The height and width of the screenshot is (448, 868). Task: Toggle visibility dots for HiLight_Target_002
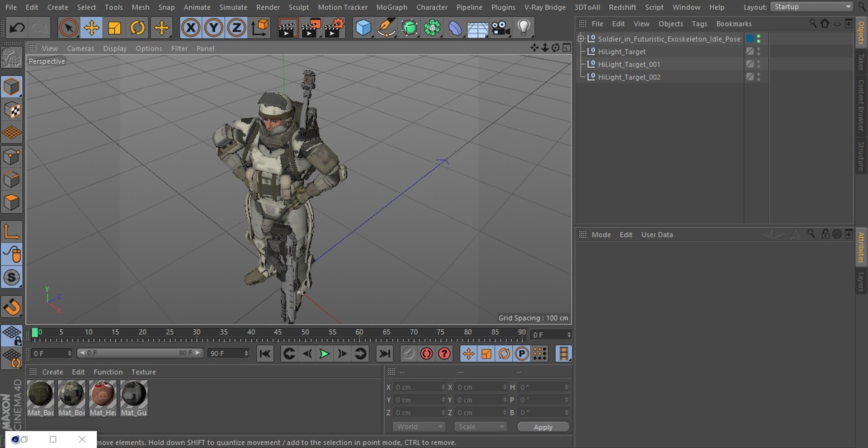click(759, 77)
